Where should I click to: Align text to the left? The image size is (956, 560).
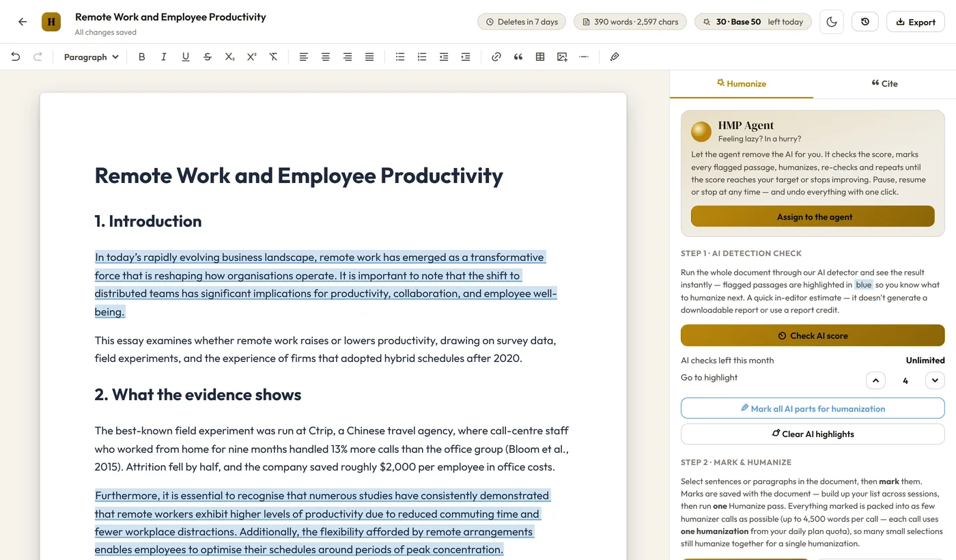pos(304,57)
